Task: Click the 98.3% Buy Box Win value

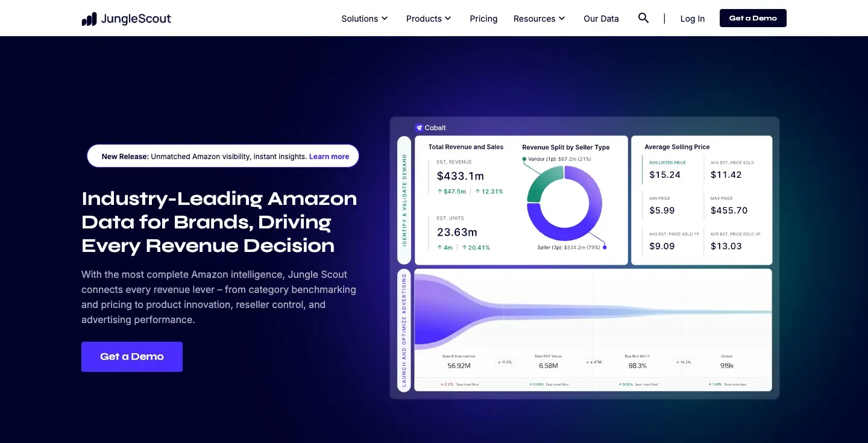Action: (637, 366)
